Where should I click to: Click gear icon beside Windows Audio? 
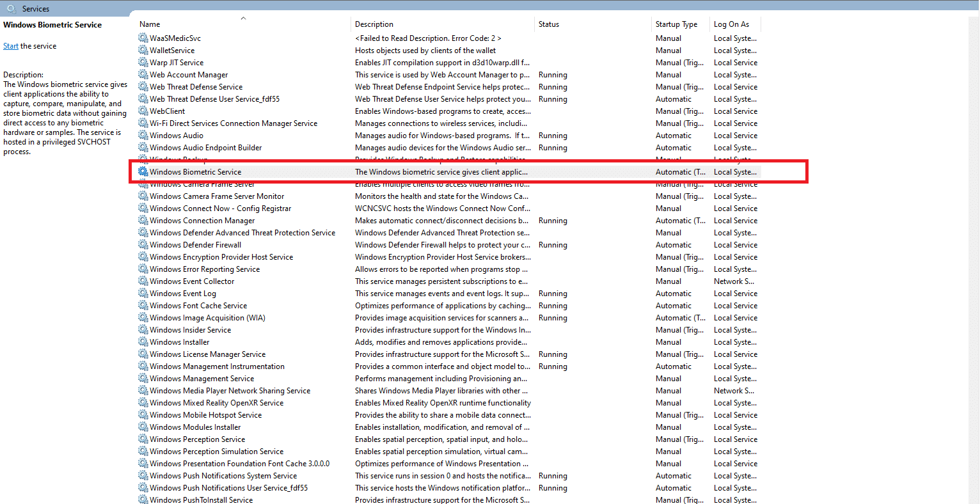coord(143,136)
